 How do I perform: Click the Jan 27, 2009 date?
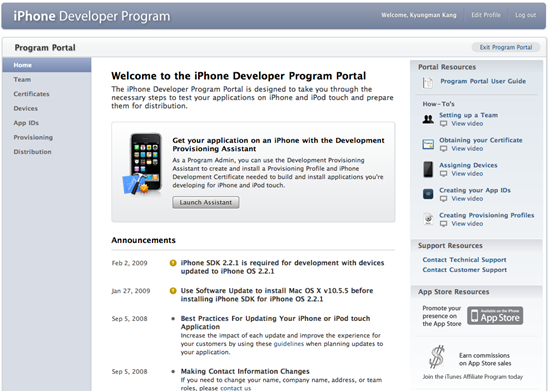131,291
